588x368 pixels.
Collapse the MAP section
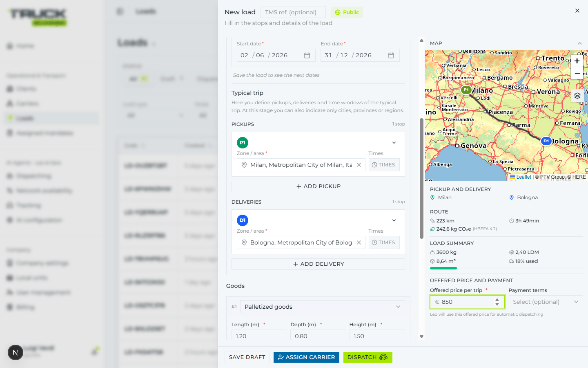pos(579,43)
